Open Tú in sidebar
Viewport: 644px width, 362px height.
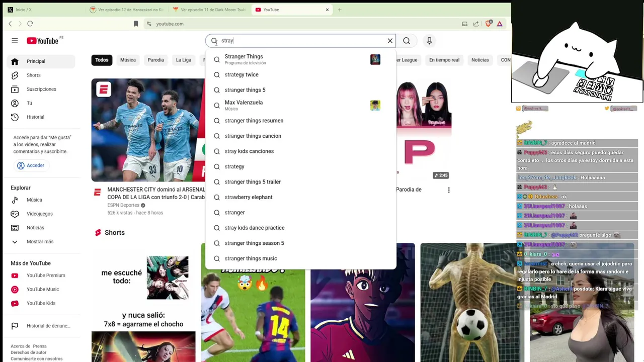pos(41,103)
